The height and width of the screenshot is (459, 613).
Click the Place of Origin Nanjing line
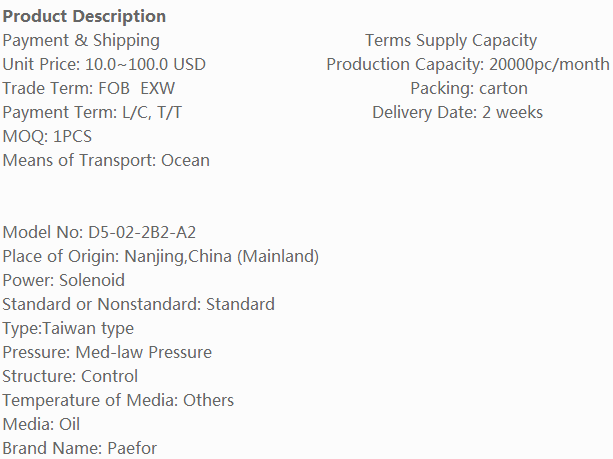coord(160,257)
